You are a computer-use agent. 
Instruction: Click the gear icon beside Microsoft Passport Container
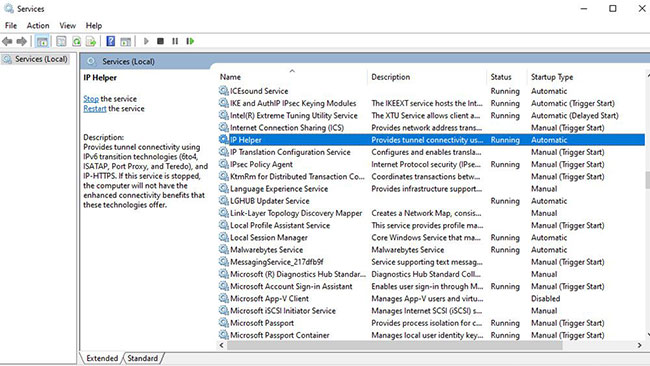[x=223, y=335]
